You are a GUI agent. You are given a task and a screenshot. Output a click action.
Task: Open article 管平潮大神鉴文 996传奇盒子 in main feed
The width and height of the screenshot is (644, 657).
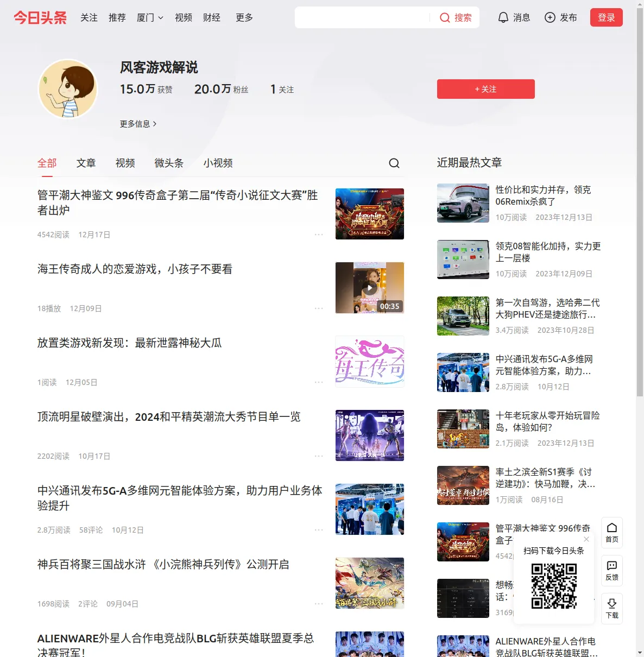[178, 203]
